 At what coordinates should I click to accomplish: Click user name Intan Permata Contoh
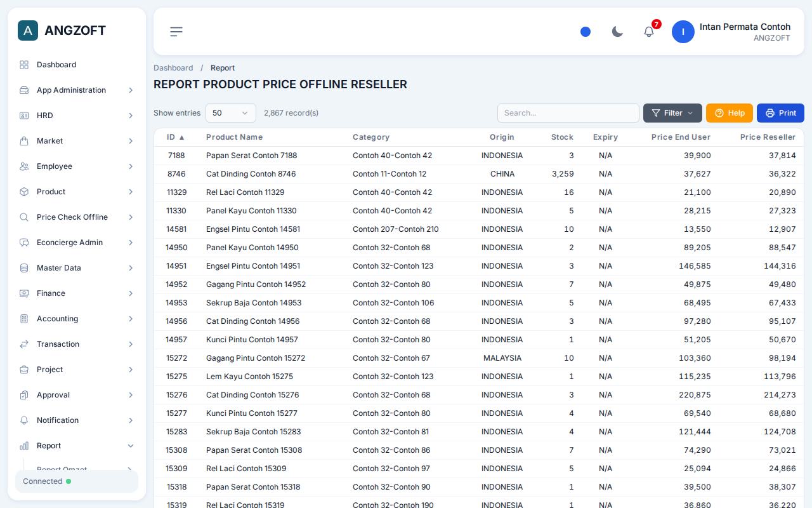(x=745, y=27)
